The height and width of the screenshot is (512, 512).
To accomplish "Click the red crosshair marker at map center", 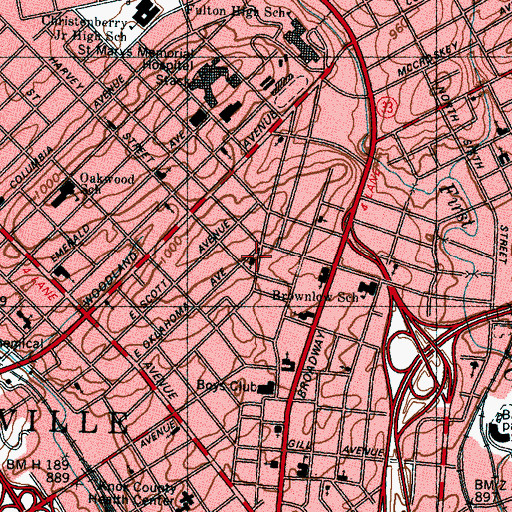I will pos(256,256).
